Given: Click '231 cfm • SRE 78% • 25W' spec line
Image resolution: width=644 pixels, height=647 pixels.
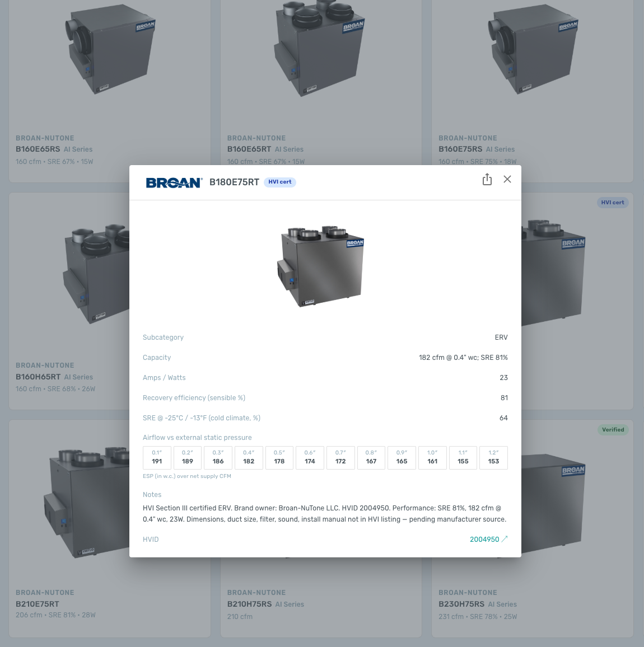Looking at the screenshot, I should tap(478, 617).
